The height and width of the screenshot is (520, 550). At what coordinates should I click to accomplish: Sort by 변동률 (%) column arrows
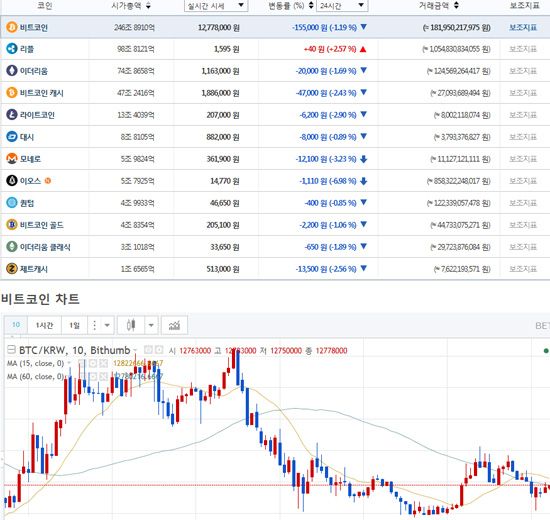311,5
